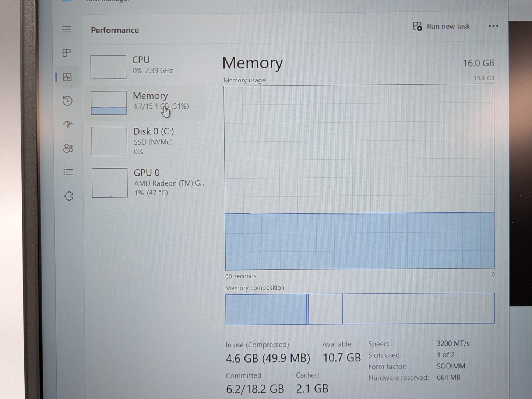Screen dimensions: 532x399
Task: Open the three-dot more options menu
Action: pyautogui.click(x=493, y=26)
